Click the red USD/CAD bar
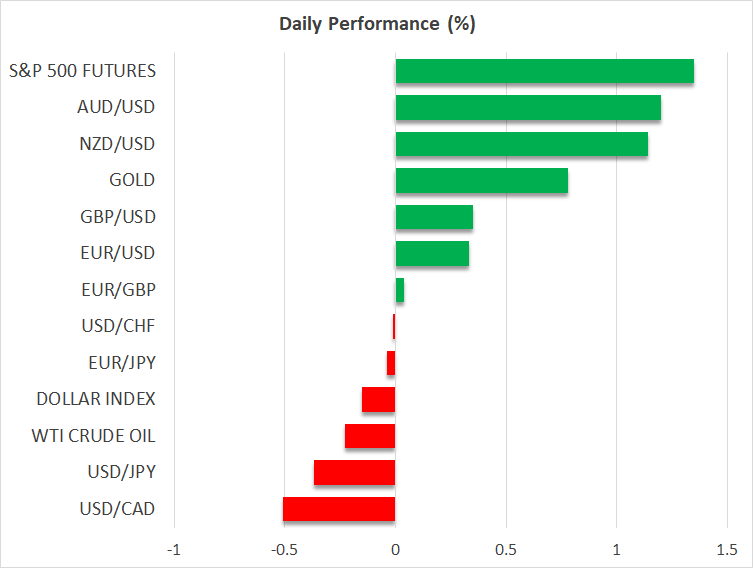Image resolution: width=753 pixels, height=568 pixels. [x=339, y=509]
